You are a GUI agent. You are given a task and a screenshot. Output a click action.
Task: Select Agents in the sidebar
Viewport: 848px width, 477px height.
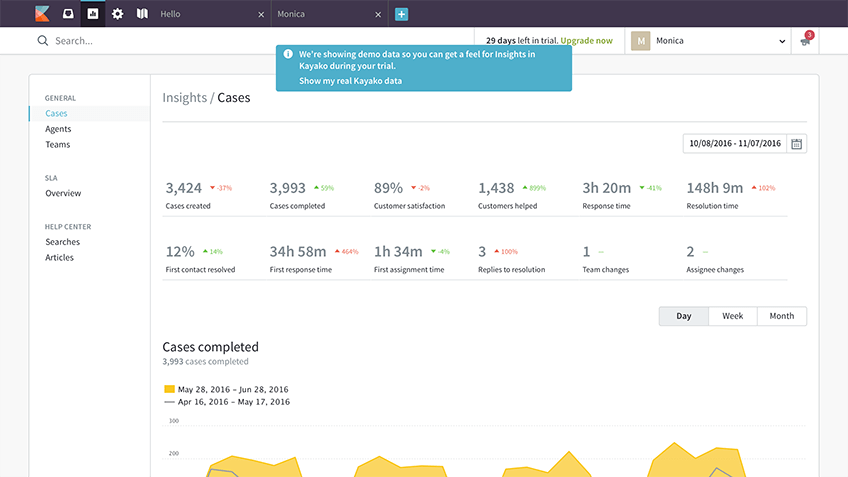tap(58, 129)
